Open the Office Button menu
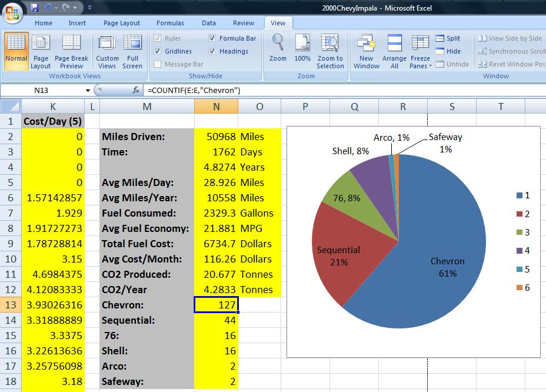 coord(12,13)
